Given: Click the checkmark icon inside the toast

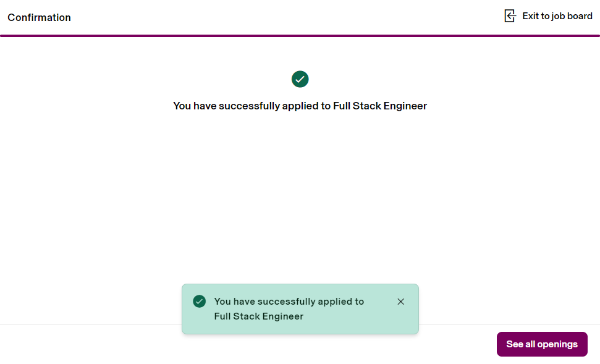Looking at the screenshot, I should coord(199,301).
